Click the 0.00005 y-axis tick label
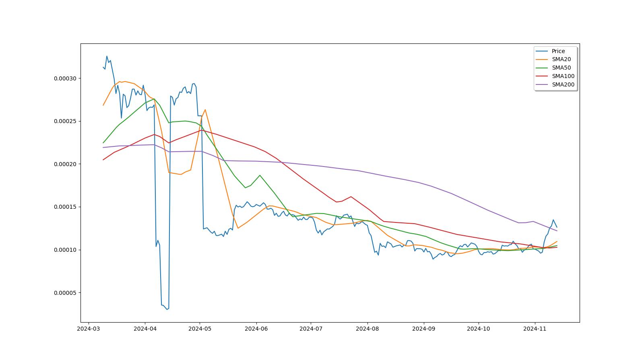Image resolution: width=644 pixels, height=362 pixels. 65,293
